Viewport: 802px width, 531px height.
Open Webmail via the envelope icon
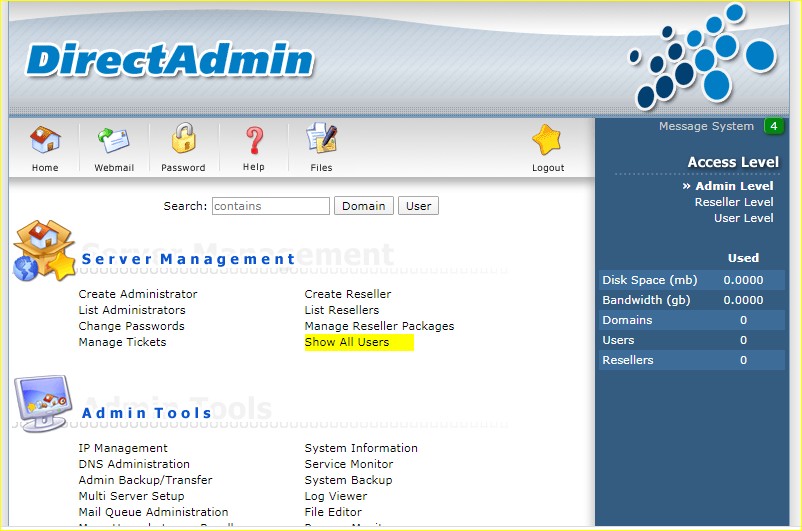114,139
